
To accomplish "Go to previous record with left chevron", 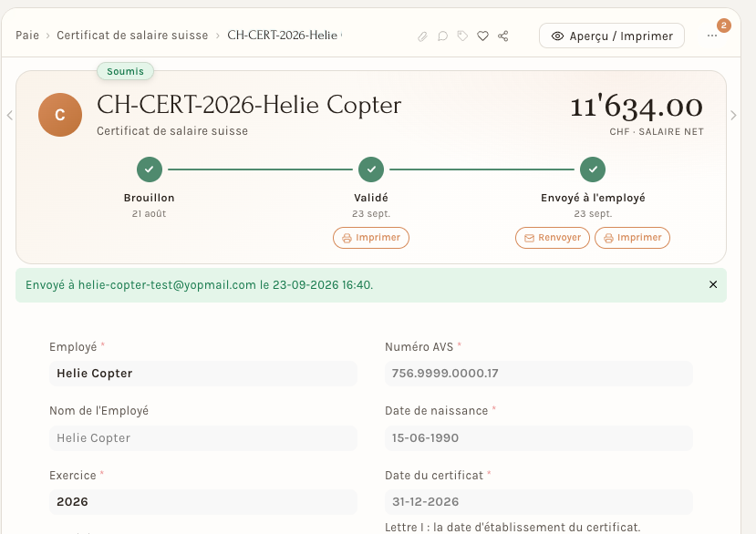I will tap(10, 115).
